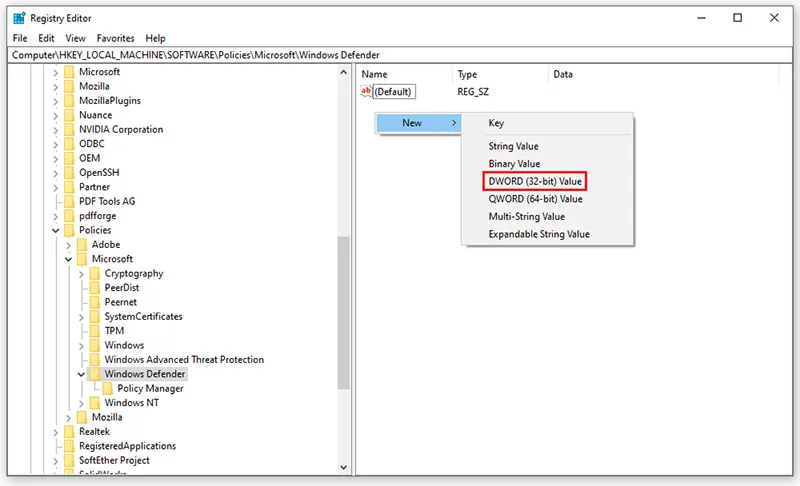The image size is (800, 486).
Task: Click the TPM folder icon
Action: (95, 330)
